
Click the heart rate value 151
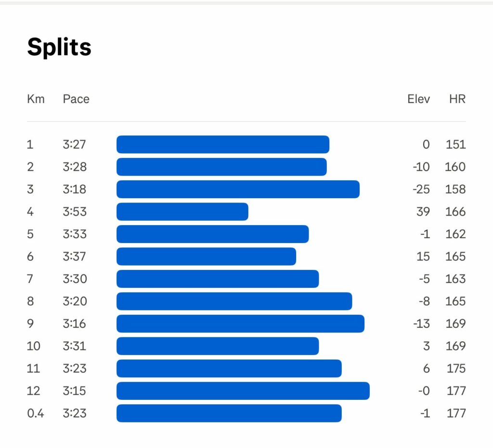coord(455,144)
